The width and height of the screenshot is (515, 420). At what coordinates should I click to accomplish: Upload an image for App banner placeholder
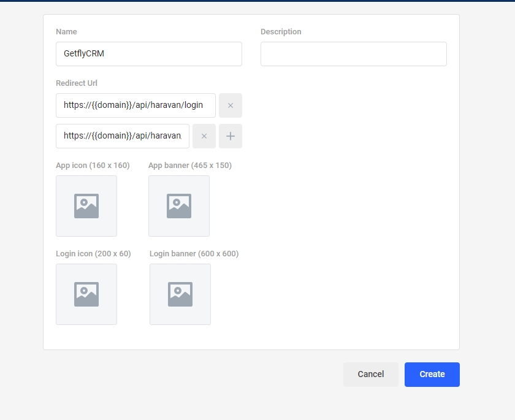click(179, 206)
